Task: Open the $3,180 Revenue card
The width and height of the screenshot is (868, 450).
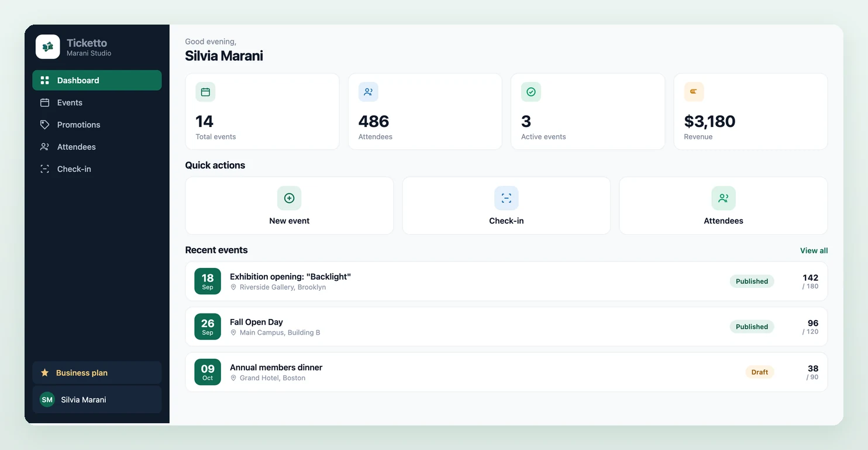Action: 751,112
